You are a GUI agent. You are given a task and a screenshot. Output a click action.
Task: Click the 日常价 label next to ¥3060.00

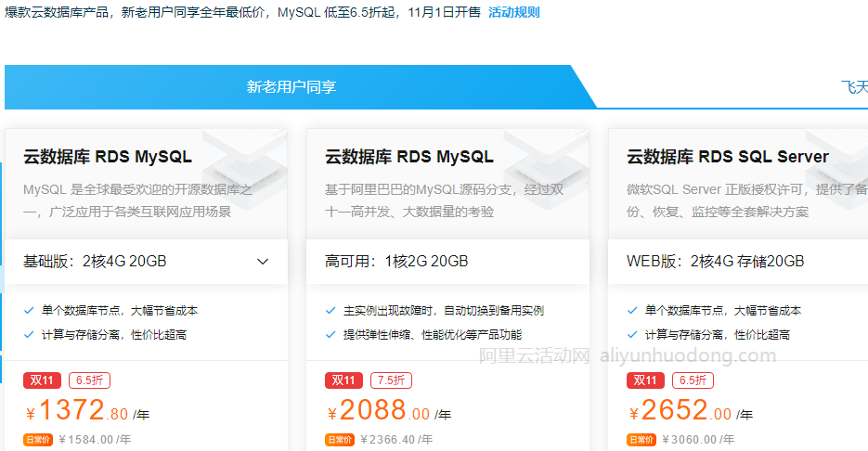(641, 440)
